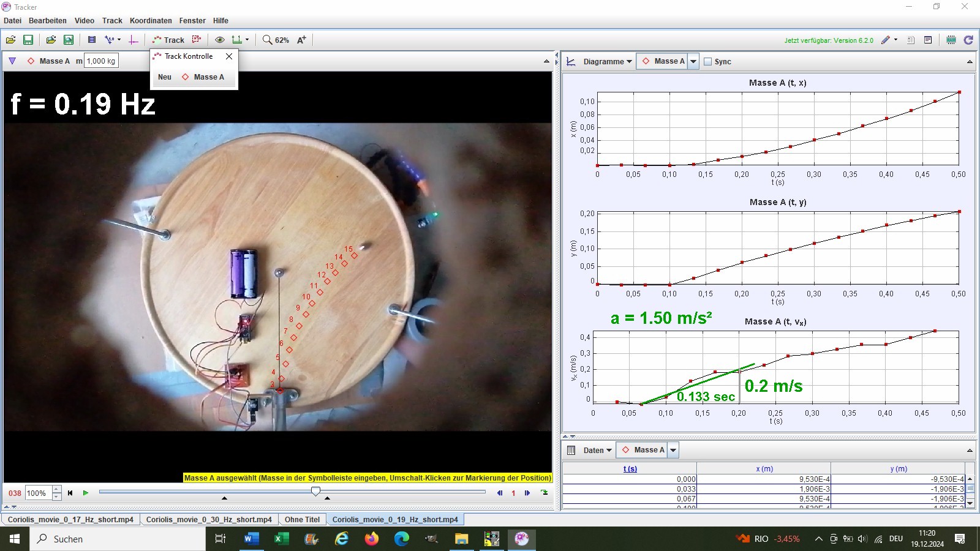Click the start frame marker under slider

(x=224, y=498)
